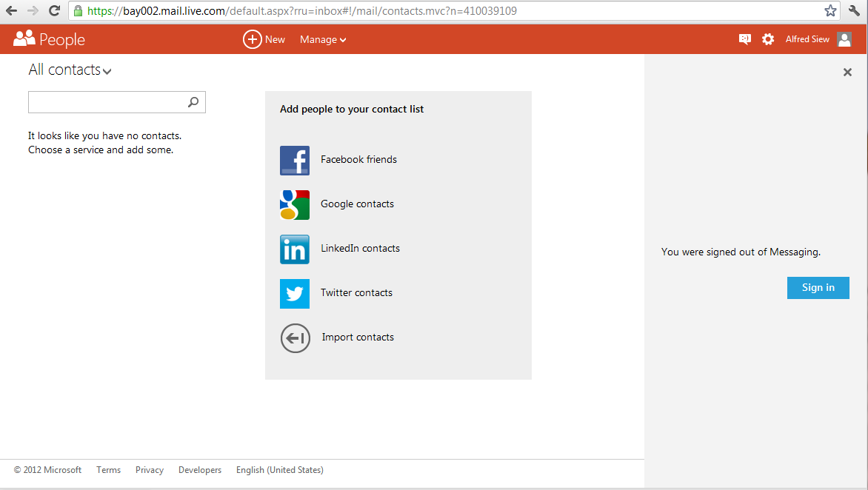
Task: Select Twitter contacts link
Action: click(x=356, y=292)
